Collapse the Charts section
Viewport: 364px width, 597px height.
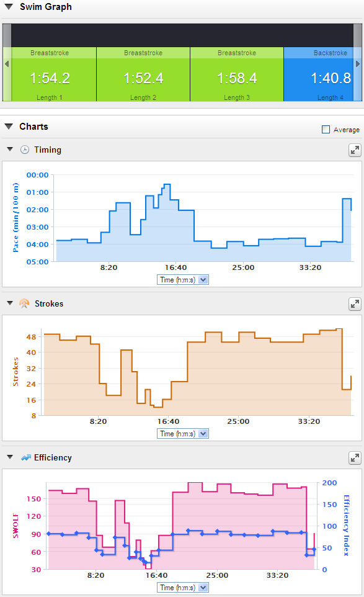coord(9,127)
